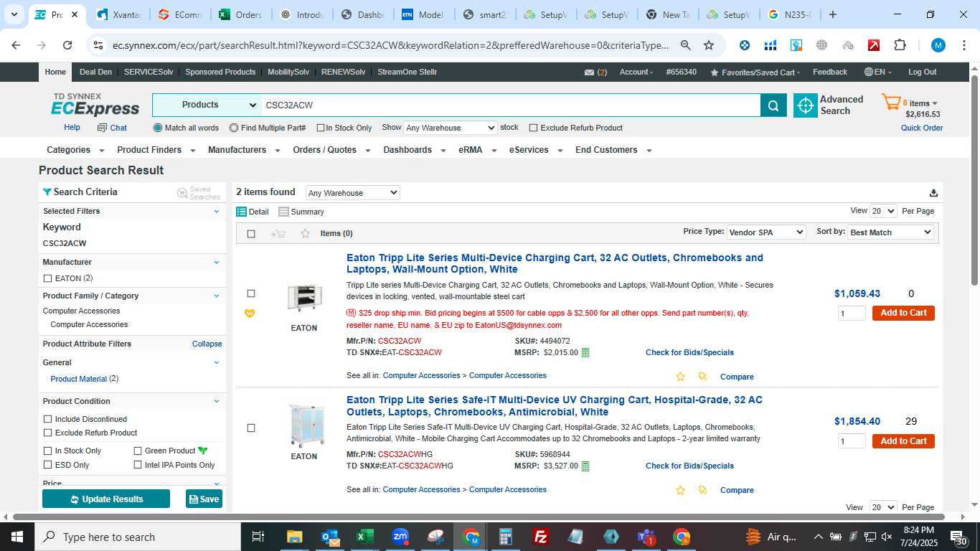The width and height of the screenshot is (980, 551).
Task: Save the search criteria
Action: [204, 499]
